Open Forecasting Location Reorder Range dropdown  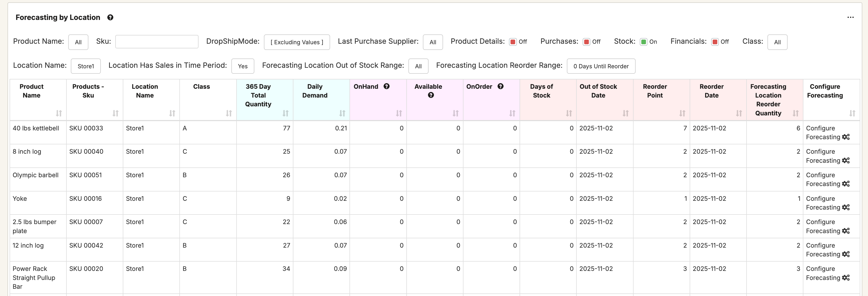[x=601, y=66]
